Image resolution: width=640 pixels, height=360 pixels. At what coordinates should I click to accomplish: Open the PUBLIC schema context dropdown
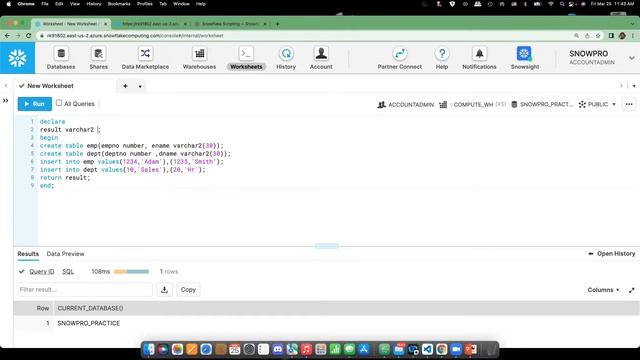(597, 104)
